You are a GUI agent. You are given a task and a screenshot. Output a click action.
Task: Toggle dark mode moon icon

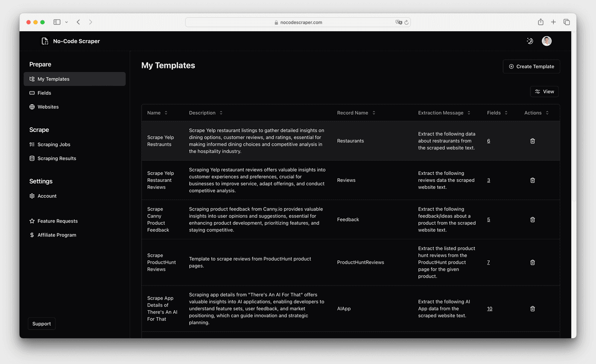529,41
